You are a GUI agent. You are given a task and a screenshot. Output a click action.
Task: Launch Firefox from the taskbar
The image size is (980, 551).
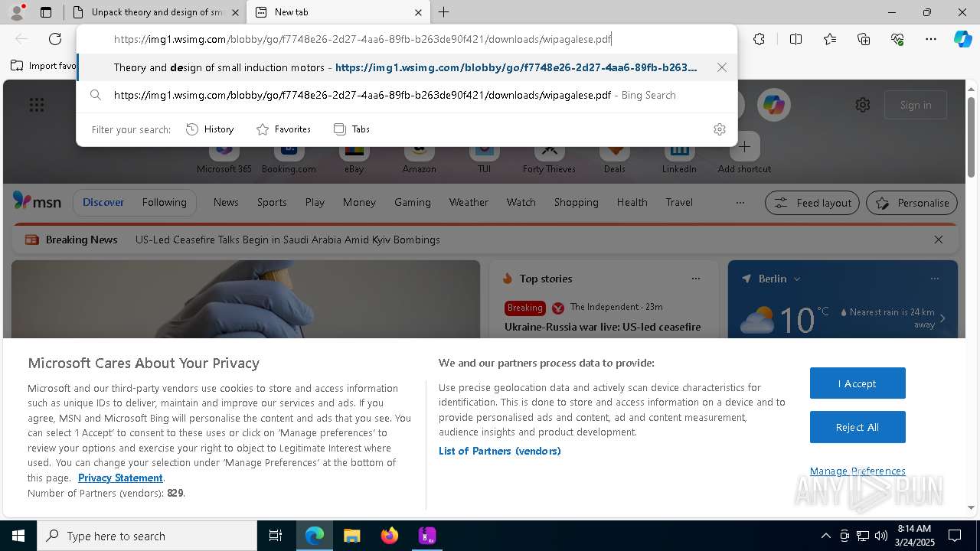click(x=390, y=536)
